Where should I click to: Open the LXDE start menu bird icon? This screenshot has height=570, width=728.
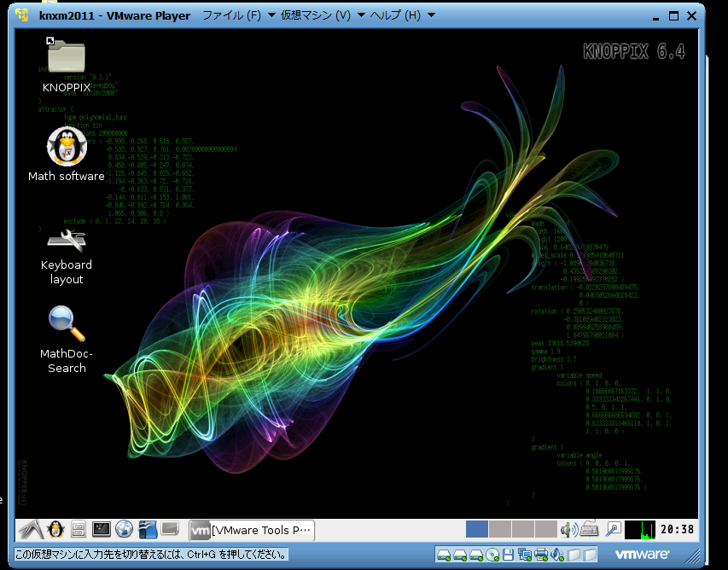tap(32, 530)
